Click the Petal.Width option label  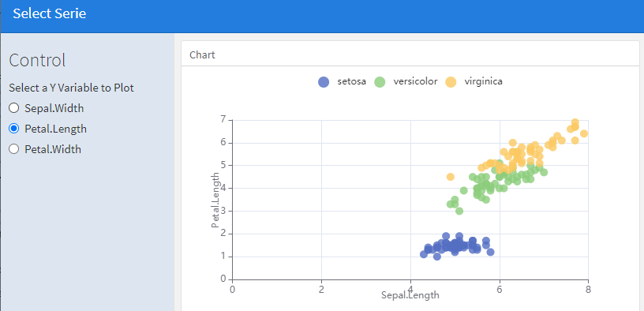[x=53, y=149]
